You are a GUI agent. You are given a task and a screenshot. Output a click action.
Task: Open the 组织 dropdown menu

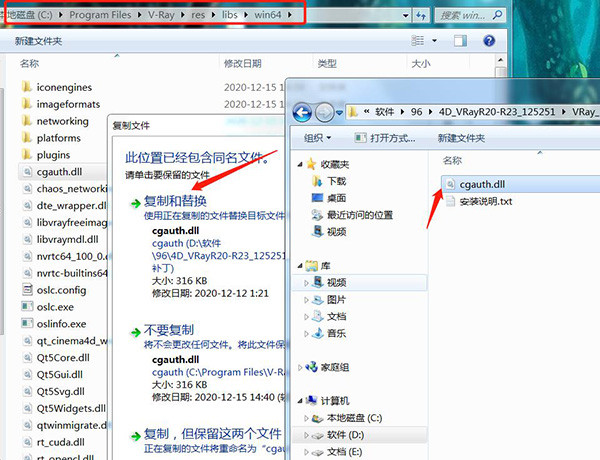[x=317, y=138]
